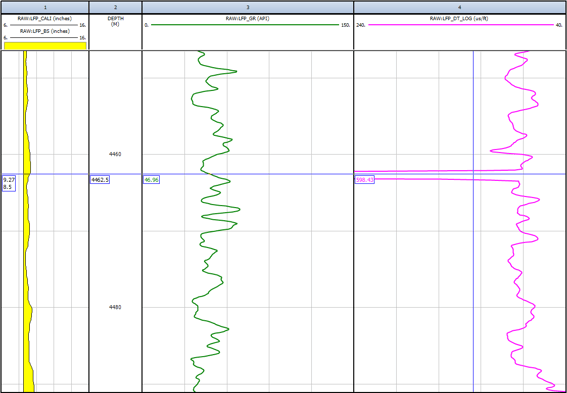
Task: Select track 1 header
Action: (44, 7)
